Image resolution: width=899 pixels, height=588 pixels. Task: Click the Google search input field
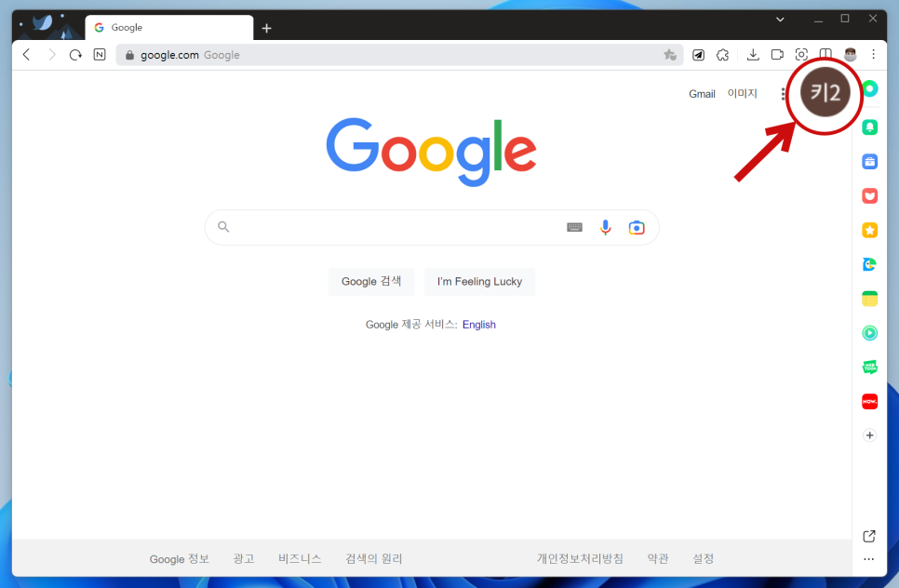[x=432, y=228]
